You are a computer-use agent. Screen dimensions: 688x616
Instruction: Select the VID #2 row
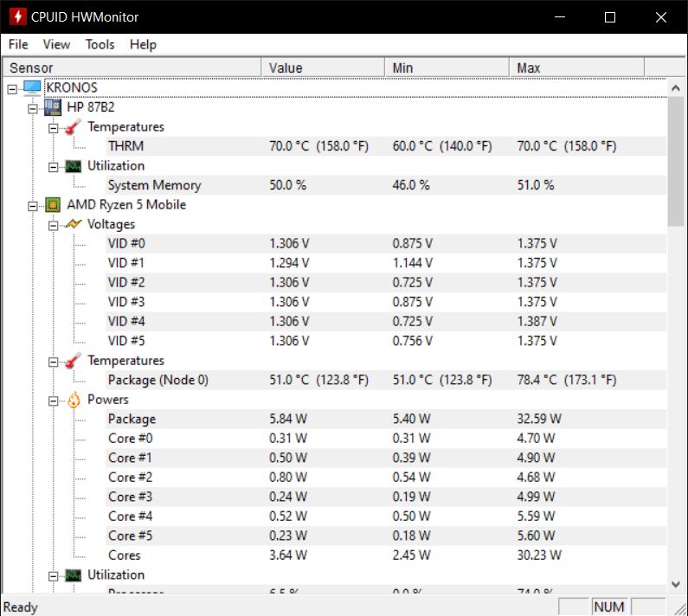(386, 283)
